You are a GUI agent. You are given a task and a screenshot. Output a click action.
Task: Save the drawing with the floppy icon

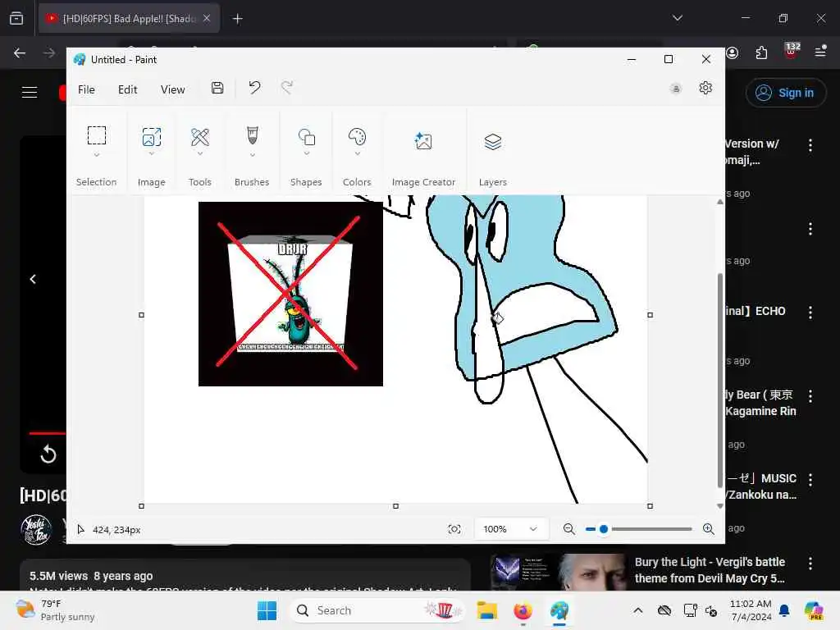click(217, 88)
